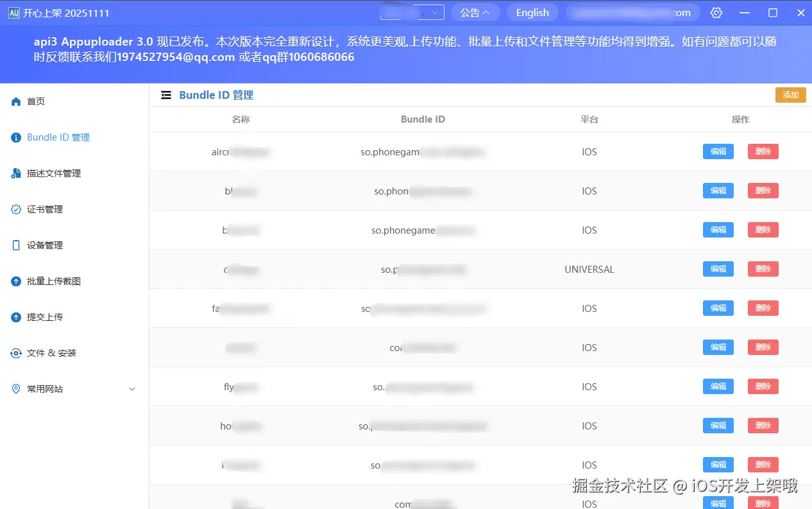Screen dimensions: 812x509
Task: Expand the 公告 announcement dropdown
Action: (475, 12)
